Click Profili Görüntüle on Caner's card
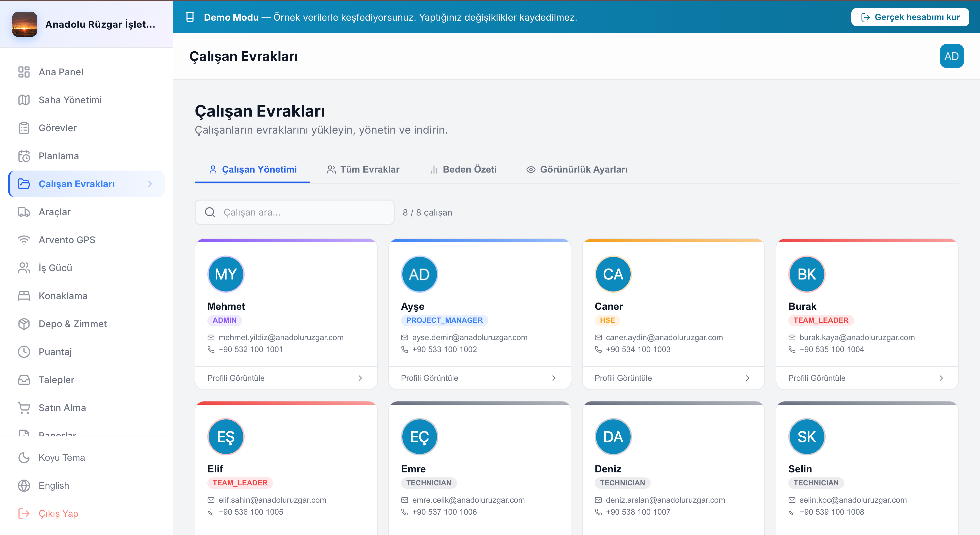 (623, 378)
